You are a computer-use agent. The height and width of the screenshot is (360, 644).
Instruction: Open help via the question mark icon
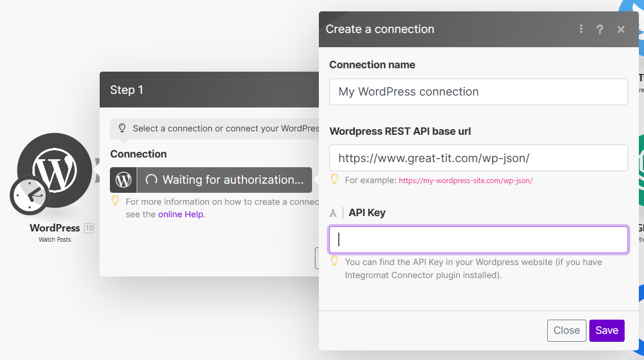click(600, 29)
